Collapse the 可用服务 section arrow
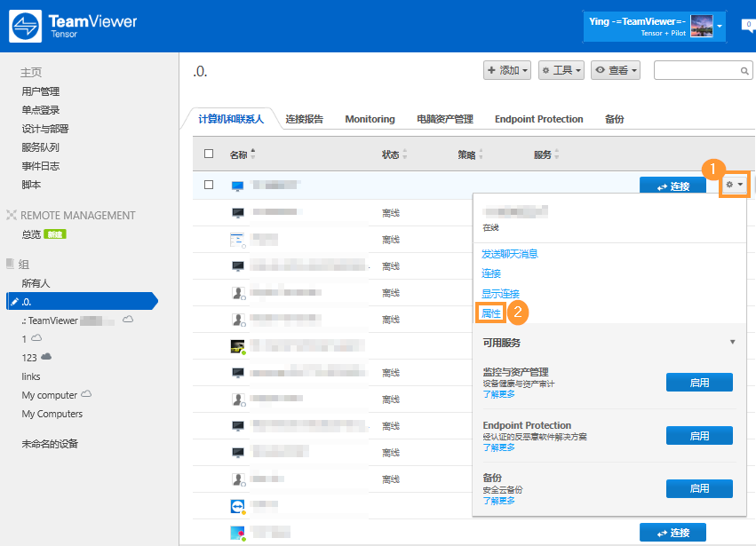 732,343
